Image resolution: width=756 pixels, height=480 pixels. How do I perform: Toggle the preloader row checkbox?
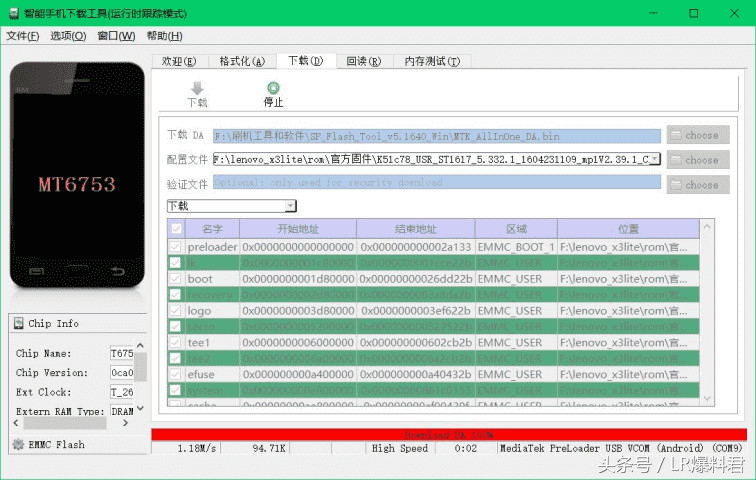175,247
